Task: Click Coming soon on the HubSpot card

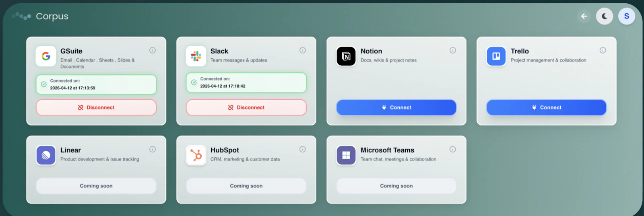Action: (x=246, y=186)
